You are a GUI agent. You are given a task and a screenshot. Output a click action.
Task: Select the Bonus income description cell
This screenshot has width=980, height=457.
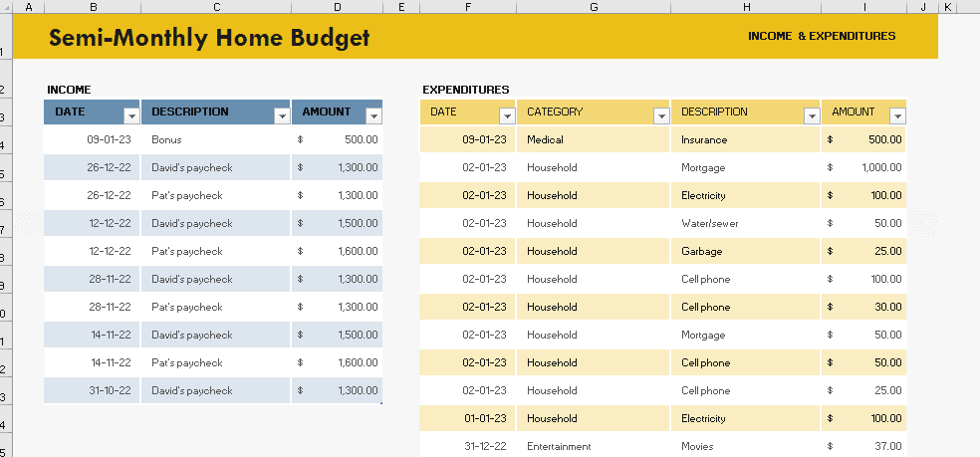[x=166, y=139]
